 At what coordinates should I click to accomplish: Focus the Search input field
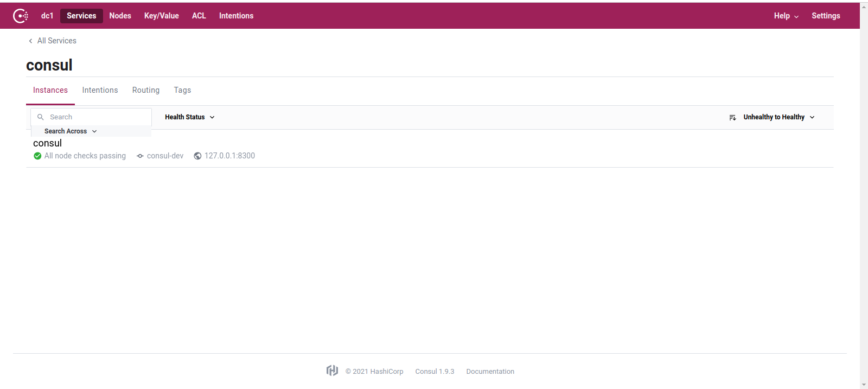[x=91, y=117]
